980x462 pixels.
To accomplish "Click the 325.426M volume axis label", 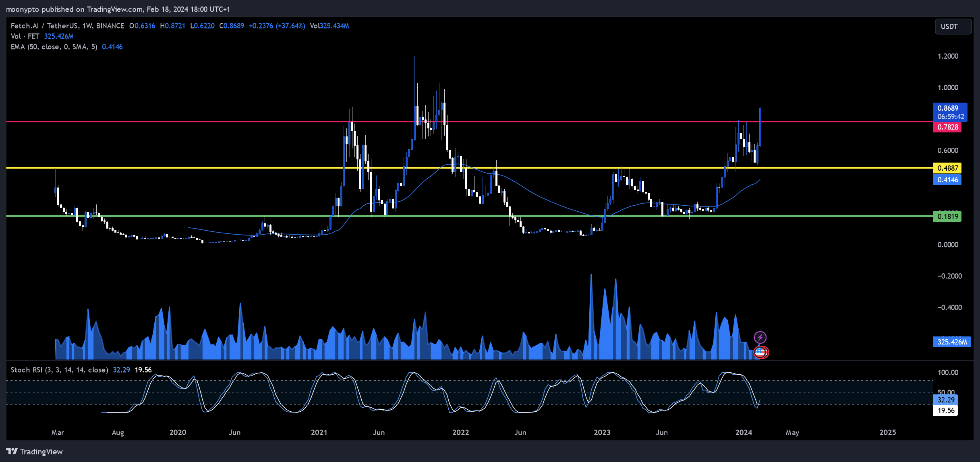I will coord(951,342).
